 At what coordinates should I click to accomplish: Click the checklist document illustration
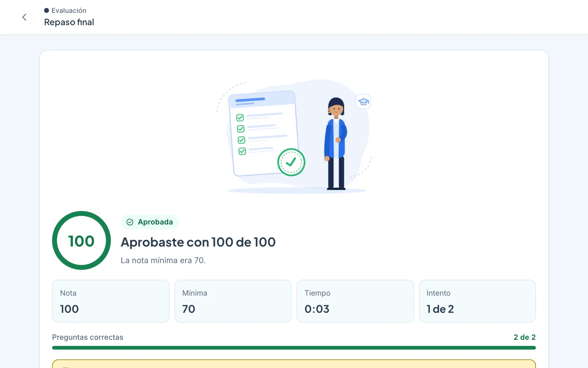[x=264, y=133]
